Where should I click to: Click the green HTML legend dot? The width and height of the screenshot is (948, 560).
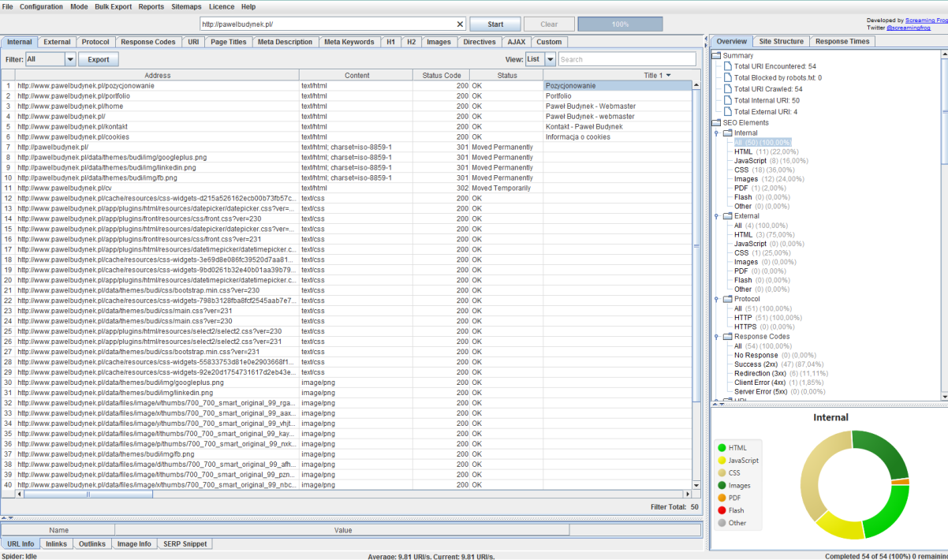coord(722,448)
